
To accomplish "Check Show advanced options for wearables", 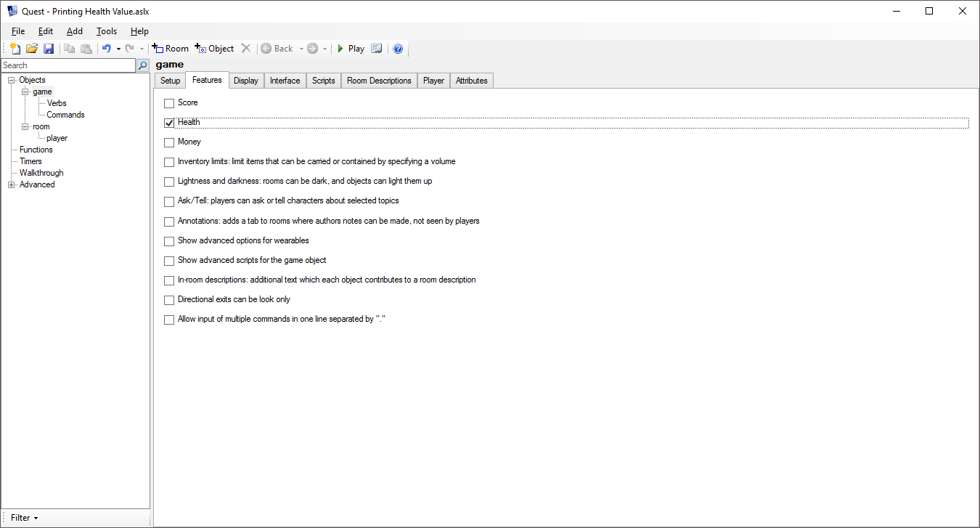I will (169, 241).
